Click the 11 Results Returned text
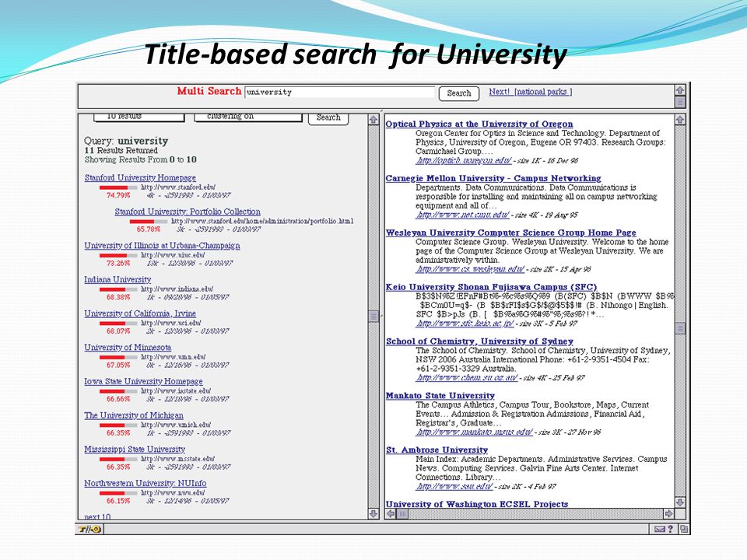The width and height of the screenshot is (747, 560). [121, 150]
